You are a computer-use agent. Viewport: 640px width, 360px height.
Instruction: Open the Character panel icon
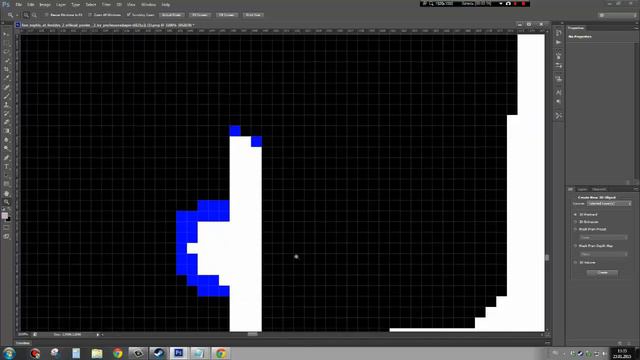click(x=559, y=93)
